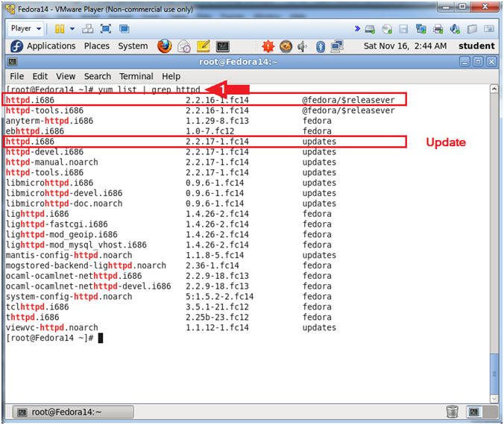Enter VMware full screen mode icon
This screenshot has height=425, width=504.
point(106,29)
